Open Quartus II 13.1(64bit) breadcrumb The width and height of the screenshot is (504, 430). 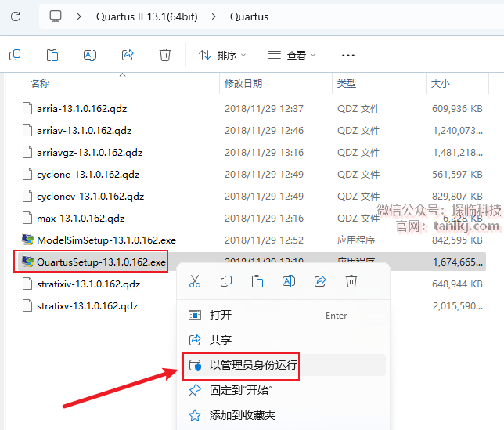tap(147, 16)
